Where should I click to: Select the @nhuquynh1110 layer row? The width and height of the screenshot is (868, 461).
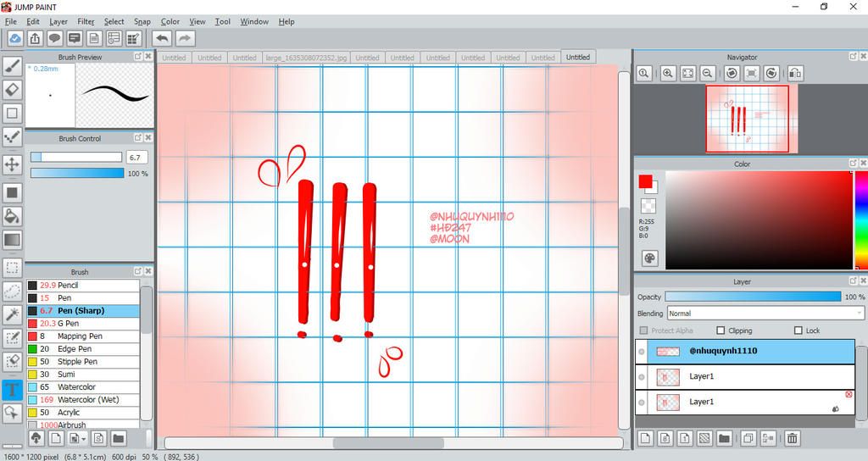tap(745, 352)
